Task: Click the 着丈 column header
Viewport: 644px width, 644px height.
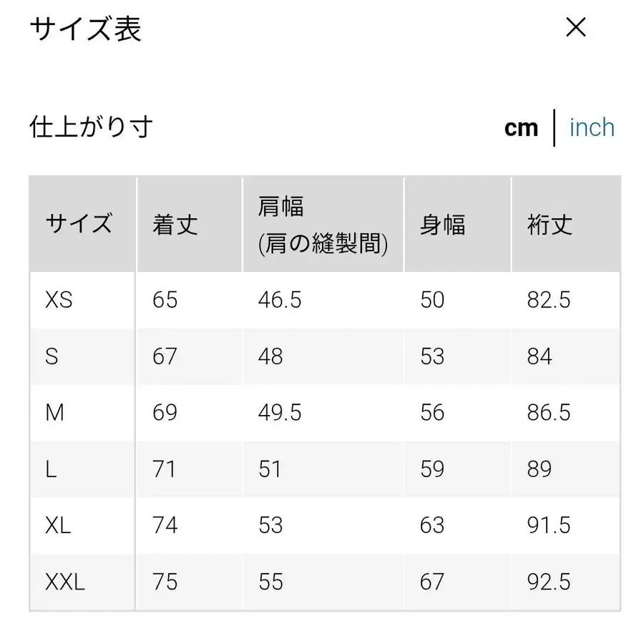Action: coord(174,223)
